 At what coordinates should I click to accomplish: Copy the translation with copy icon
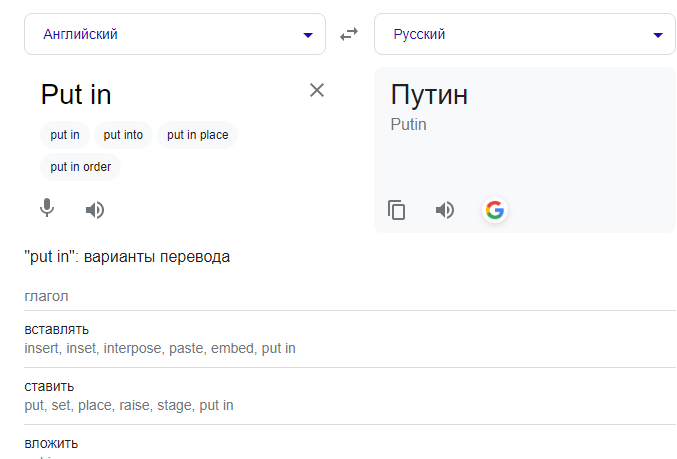tap(396, 210)
